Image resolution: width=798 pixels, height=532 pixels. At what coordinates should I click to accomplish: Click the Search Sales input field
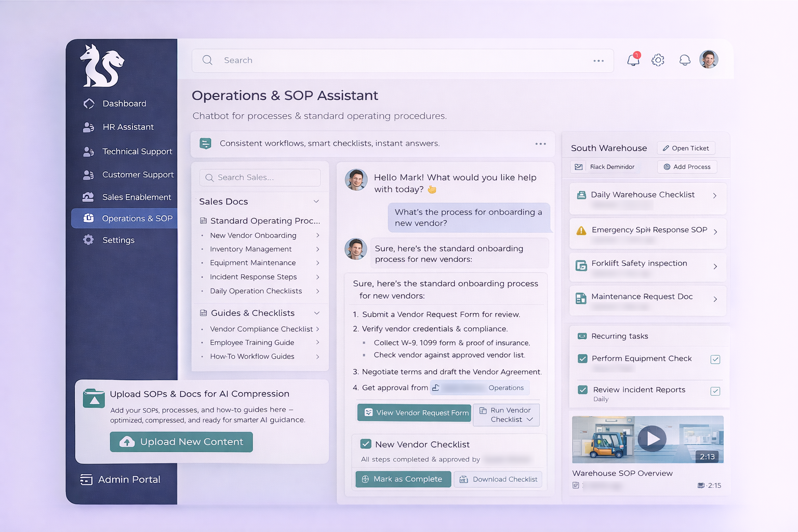260,178
